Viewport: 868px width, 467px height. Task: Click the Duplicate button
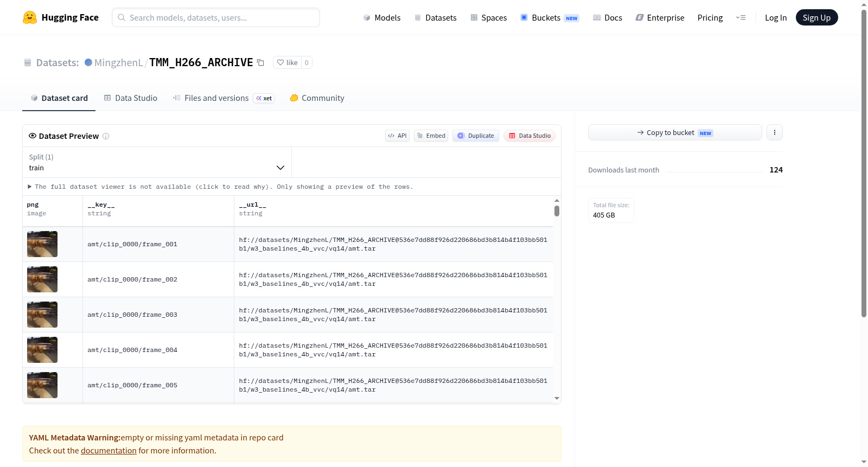(476, 136)
